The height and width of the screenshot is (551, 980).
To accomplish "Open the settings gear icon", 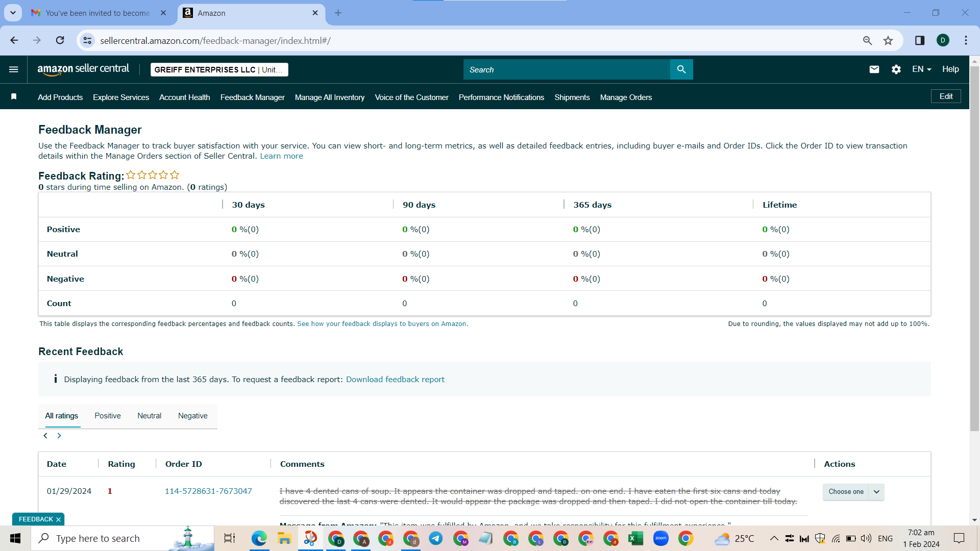I will [896, 69].
